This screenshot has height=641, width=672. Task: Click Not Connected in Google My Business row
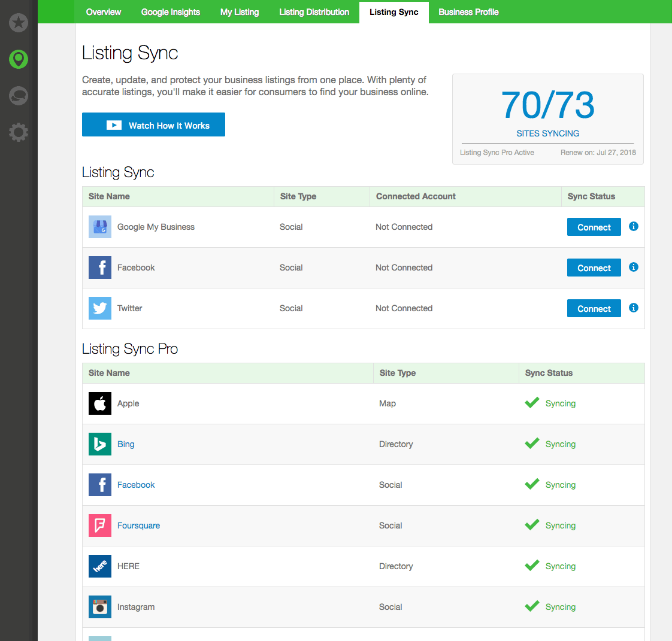404,227
